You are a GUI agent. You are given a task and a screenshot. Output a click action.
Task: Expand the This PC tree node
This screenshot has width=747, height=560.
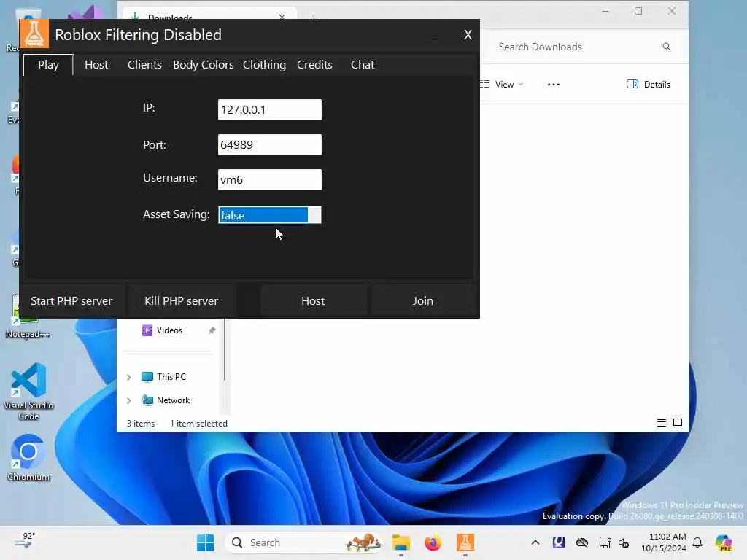[128, 377]
